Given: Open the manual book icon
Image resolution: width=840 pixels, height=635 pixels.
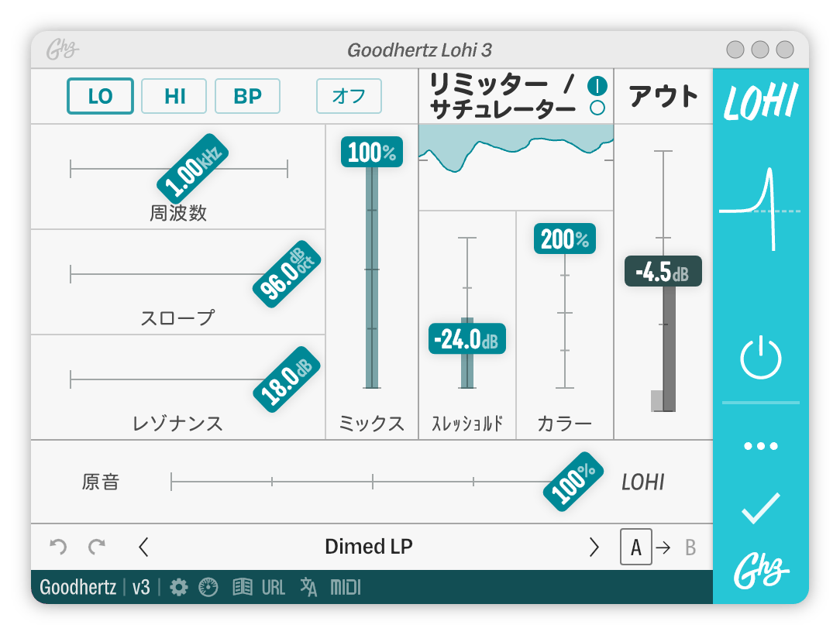Looking at the screenshot, I should [243, 587].
